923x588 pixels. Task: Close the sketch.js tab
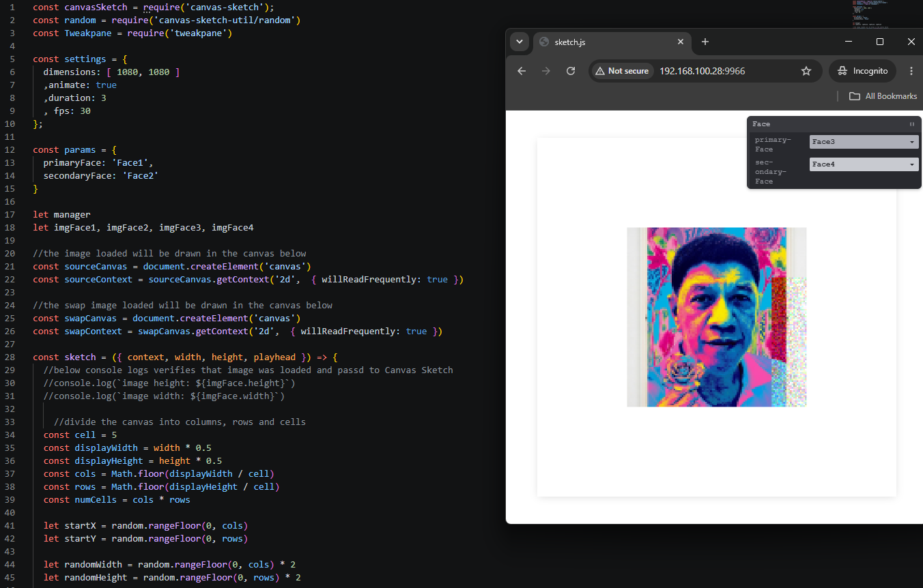pos(681,42)
